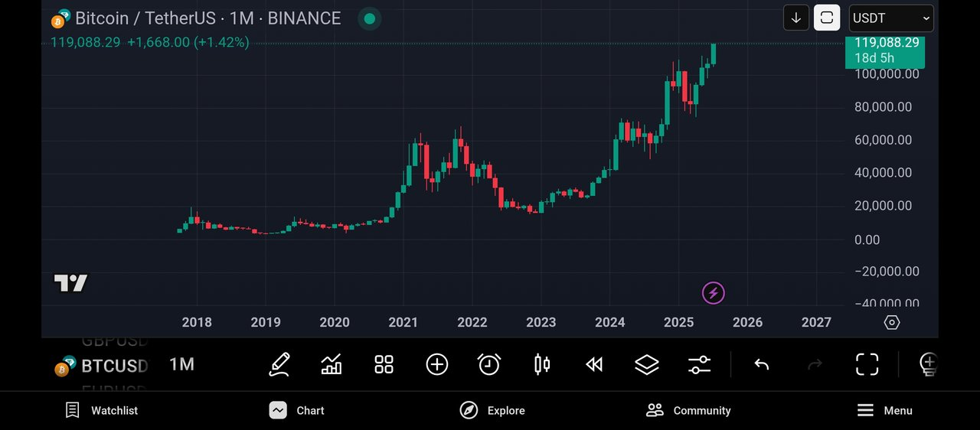Change chart type with the candlestick icon
Viewport: 980px width, 430px height.
(541, 364)
